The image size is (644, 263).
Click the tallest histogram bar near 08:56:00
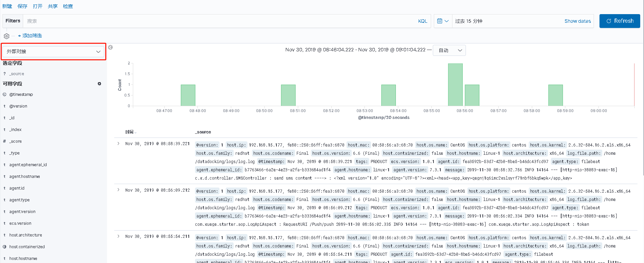click(x=455, y=85)
